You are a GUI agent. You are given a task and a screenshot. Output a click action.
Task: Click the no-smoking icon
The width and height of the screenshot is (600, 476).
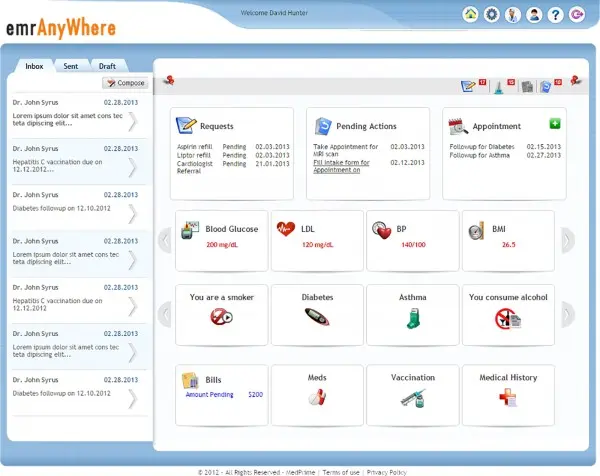tap(221, 316)
